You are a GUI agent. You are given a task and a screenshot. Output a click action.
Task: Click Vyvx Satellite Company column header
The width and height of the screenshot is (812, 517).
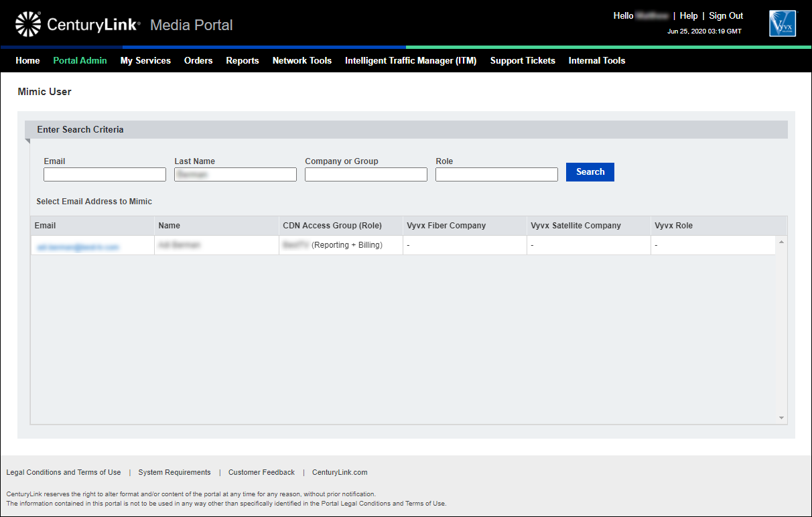tap(589, 226)
